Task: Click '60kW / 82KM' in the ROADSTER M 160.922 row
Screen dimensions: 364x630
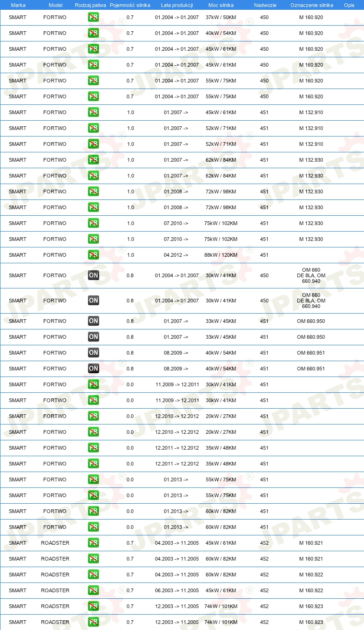Action: [221, 575]
